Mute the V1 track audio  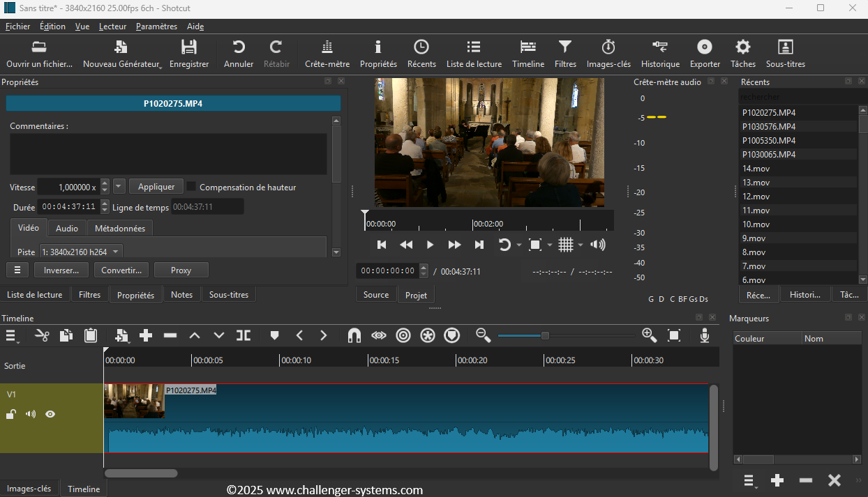coord(31,414)
